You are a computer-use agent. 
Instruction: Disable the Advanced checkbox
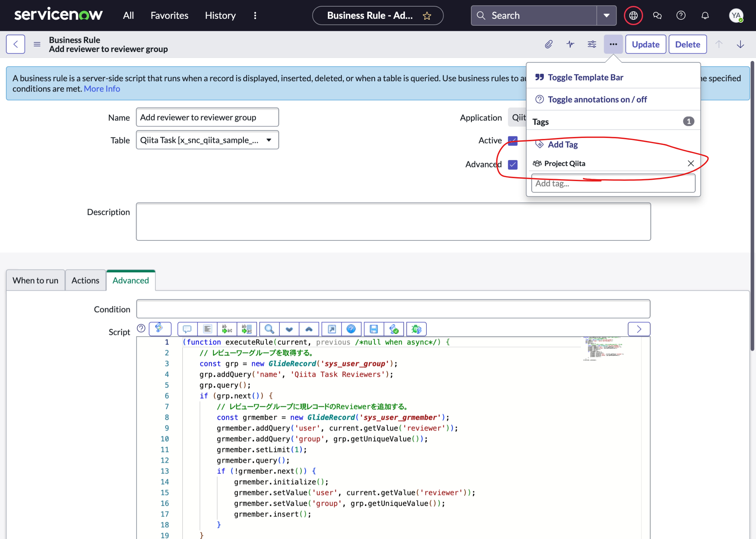(x=512, y=164)
